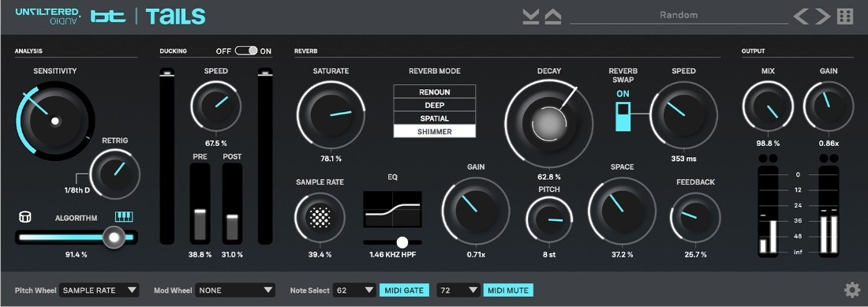Image resolution: width=868 pixels, height=307 pixels.
Task: Go to previous preset with left chevron
Action: [800, 17]
